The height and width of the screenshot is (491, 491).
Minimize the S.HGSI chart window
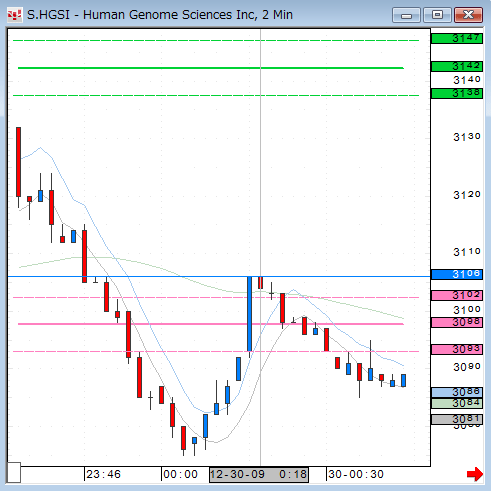click(406, 15)
